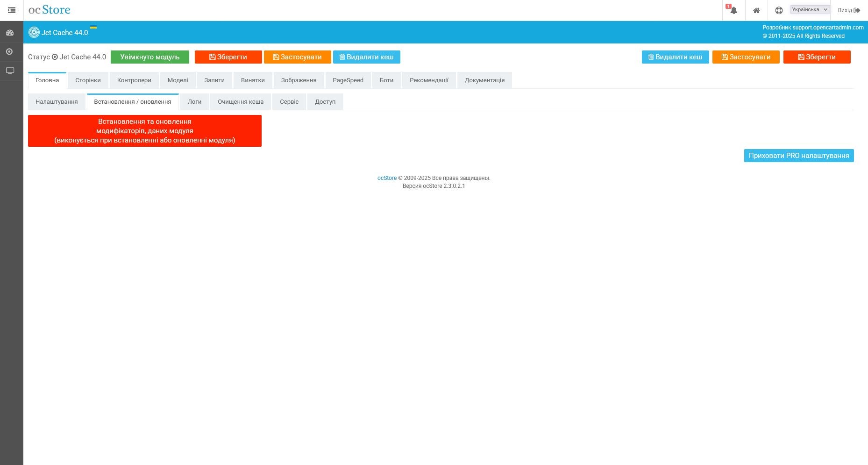Click the Ukraine flag next to Jet Cache

coord(94,27)
